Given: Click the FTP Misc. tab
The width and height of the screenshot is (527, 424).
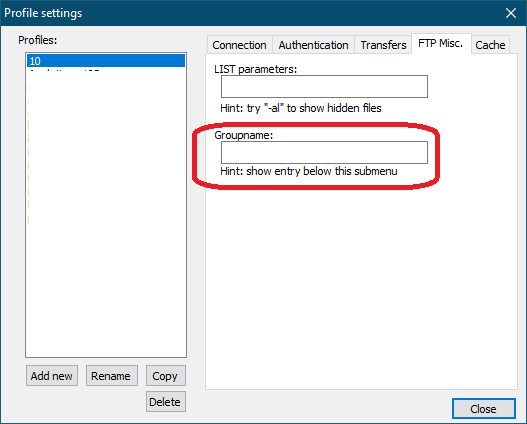Looking at the screenshot, I should (x=441, y=43).
